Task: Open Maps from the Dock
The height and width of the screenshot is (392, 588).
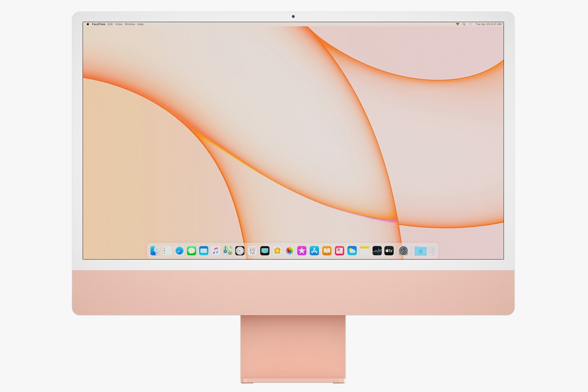Action: pos(228,251)
